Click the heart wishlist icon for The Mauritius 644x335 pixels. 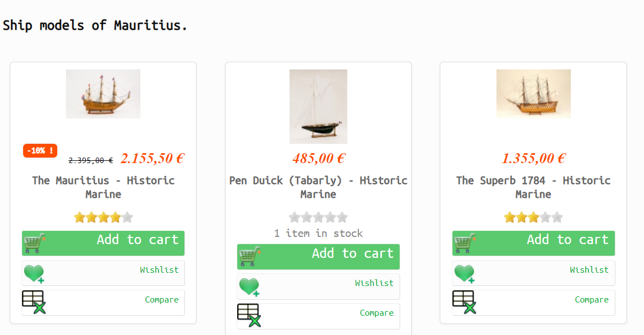[x=34, y=273]
